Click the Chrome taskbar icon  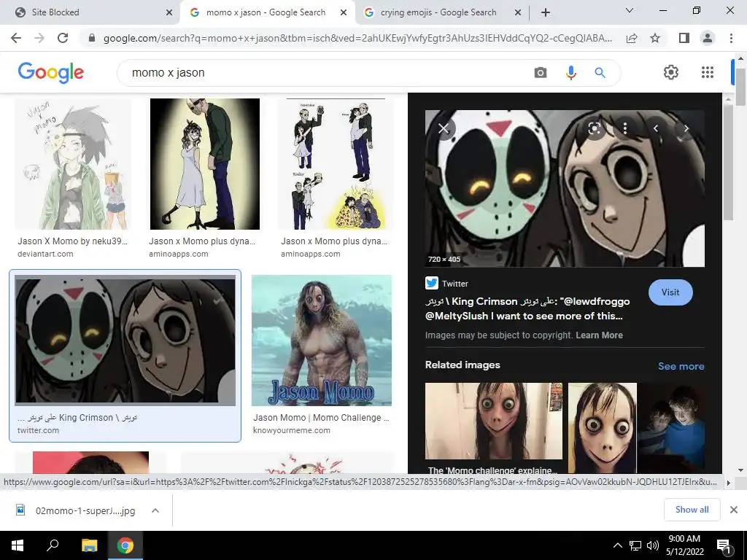125,545
